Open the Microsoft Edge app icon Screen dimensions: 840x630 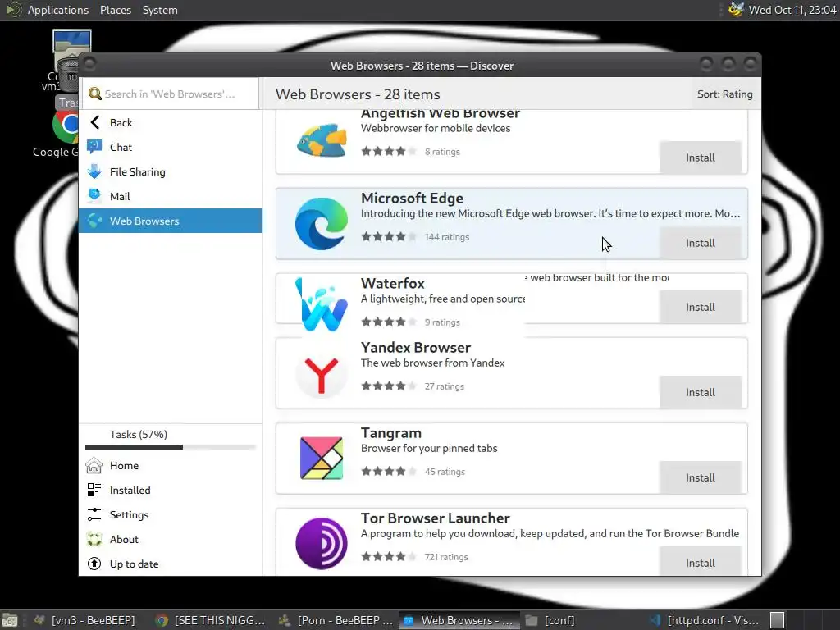(x=322, y=224)
